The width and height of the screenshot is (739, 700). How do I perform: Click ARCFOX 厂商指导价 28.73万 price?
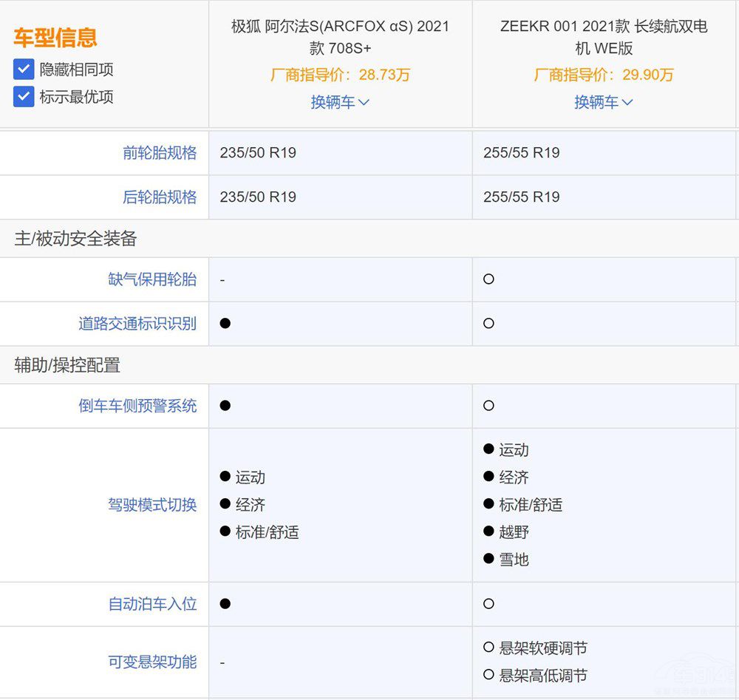pyautogui.click(x=340, y=75)
